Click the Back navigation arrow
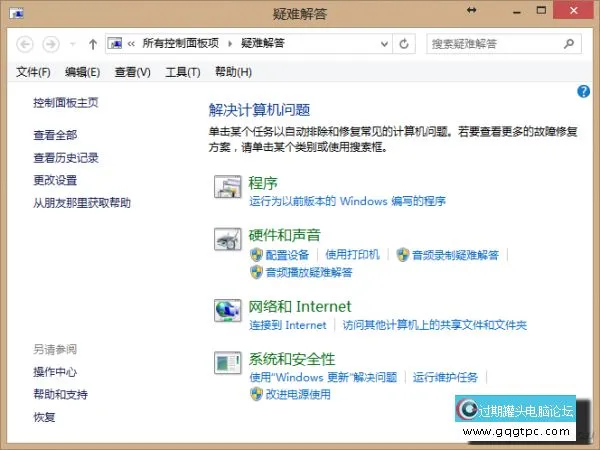This screenshot has width=600, height=450. [x=25, y=44]
